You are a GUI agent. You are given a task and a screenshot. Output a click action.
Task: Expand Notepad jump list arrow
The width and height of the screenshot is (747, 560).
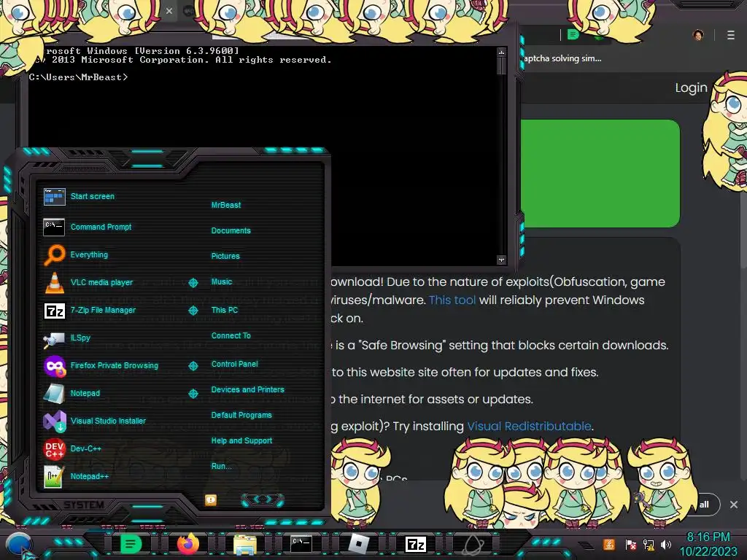tap(193, 394)
